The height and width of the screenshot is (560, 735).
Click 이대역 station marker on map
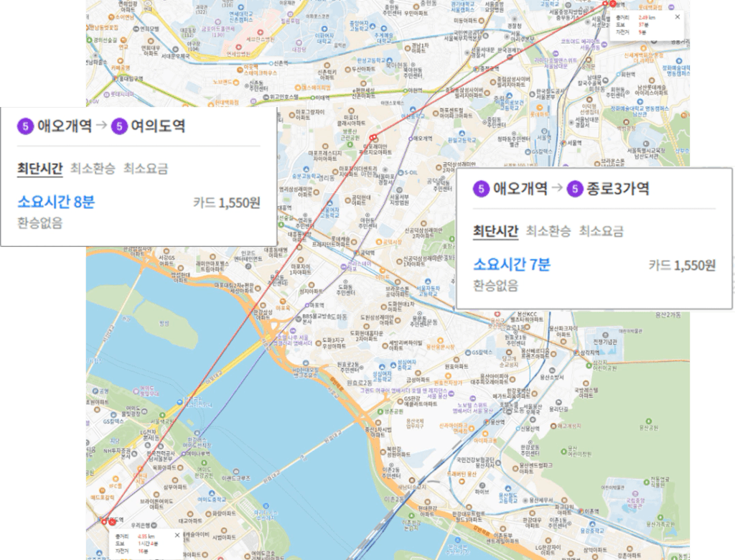314,98
